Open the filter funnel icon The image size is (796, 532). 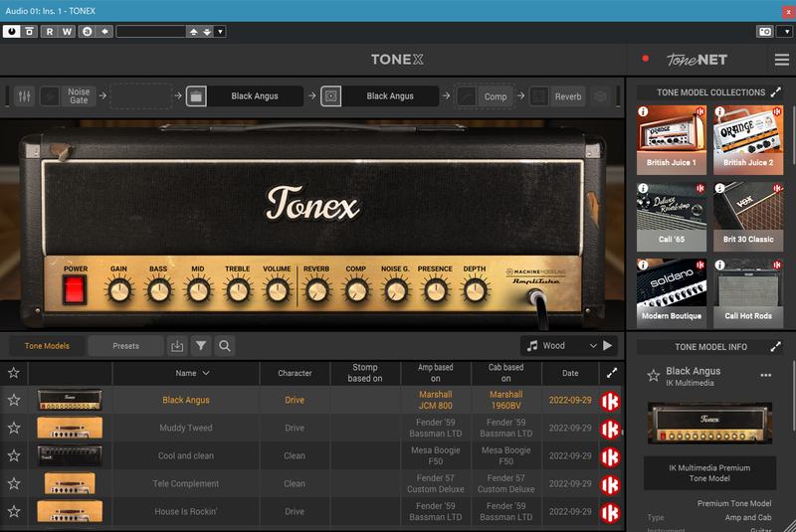coord(201,346)
